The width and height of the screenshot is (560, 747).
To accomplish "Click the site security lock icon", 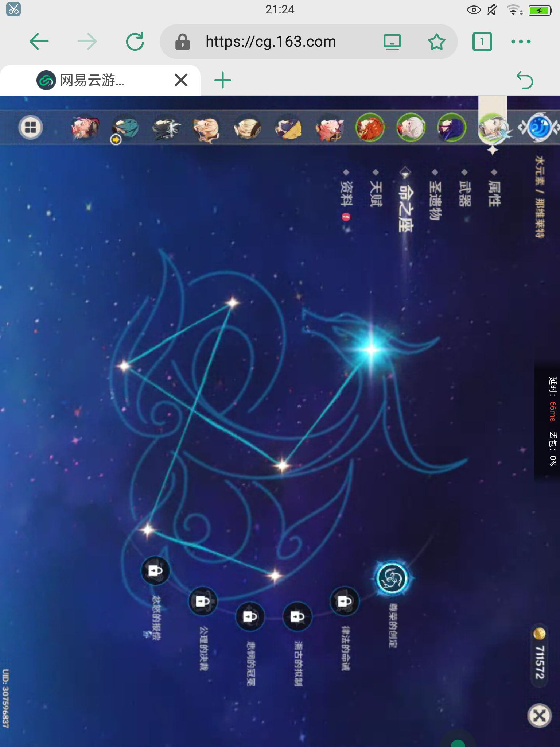I will (x=182, y=42).
